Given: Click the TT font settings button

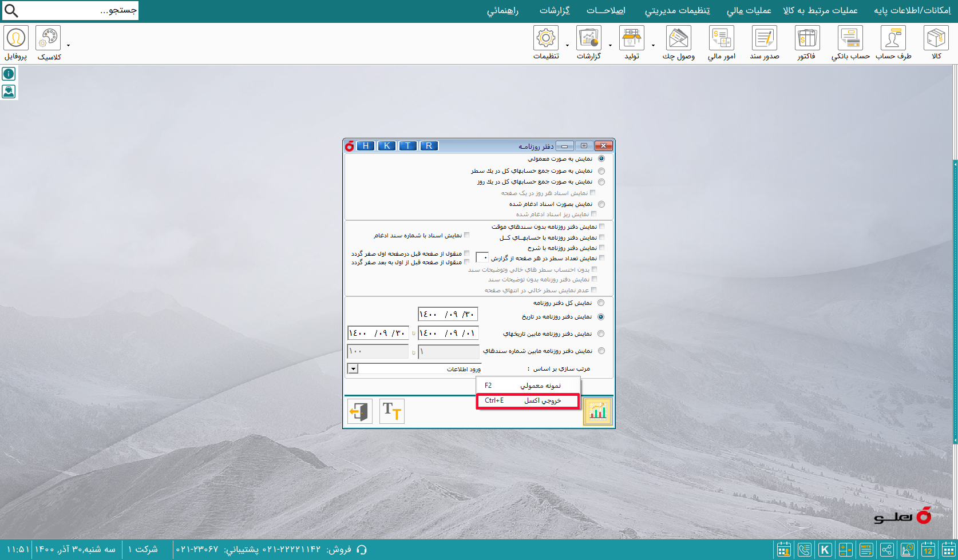Looking at the screenshot, I should coord(391,411).
